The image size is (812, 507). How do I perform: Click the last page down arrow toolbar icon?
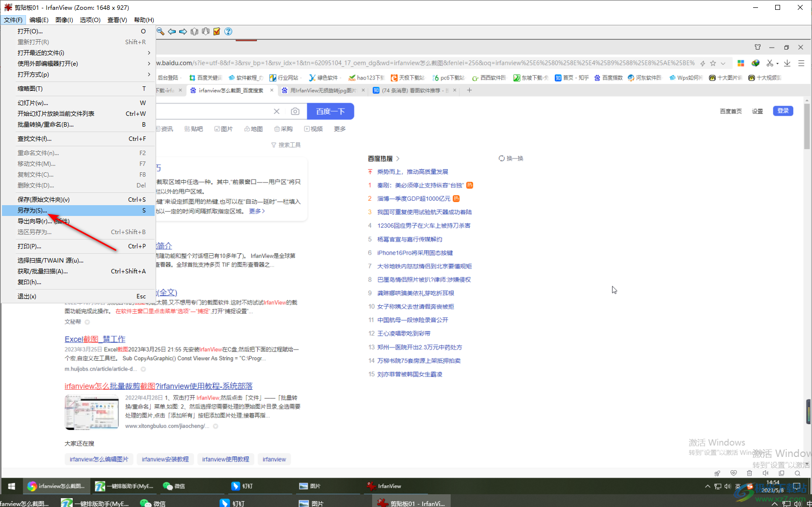pos(206,31)
